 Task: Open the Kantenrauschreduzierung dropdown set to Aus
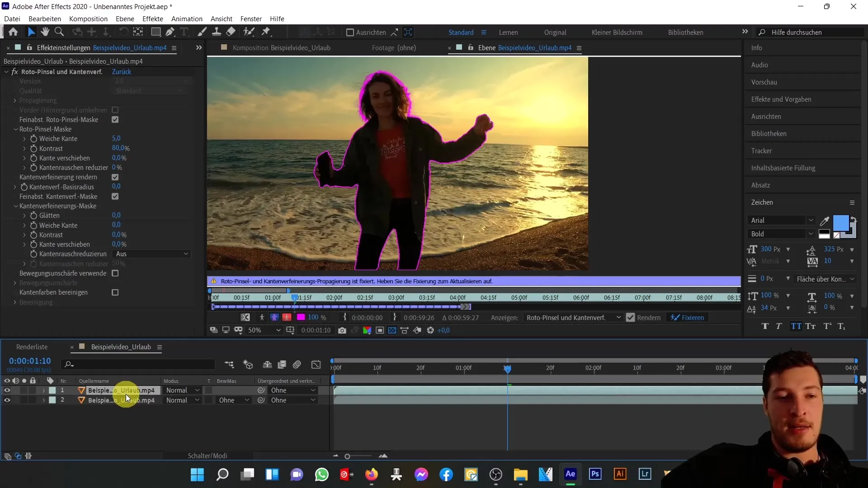(151, 254)
